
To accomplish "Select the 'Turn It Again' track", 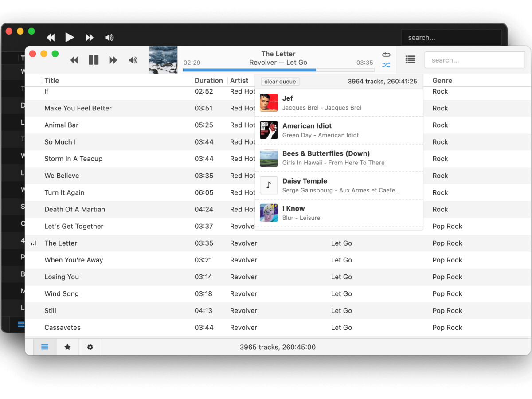I will [x=140, y=192].
